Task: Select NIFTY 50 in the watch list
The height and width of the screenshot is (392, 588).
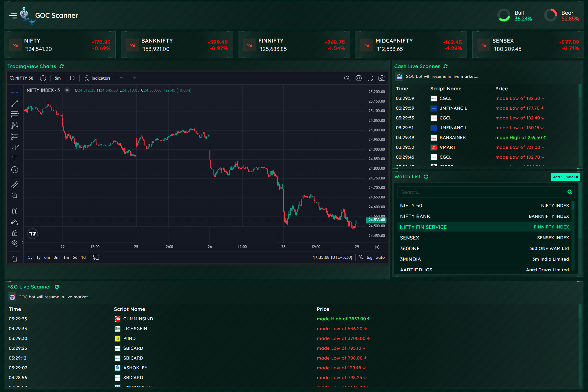Action: click(484, 205)
